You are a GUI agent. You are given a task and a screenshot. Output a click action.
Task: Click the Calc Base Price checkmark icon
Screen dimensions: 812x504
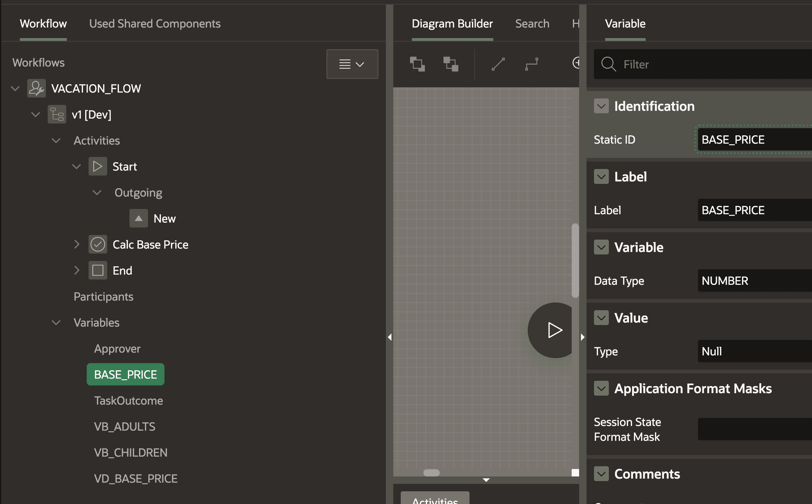tap(97, 244)
